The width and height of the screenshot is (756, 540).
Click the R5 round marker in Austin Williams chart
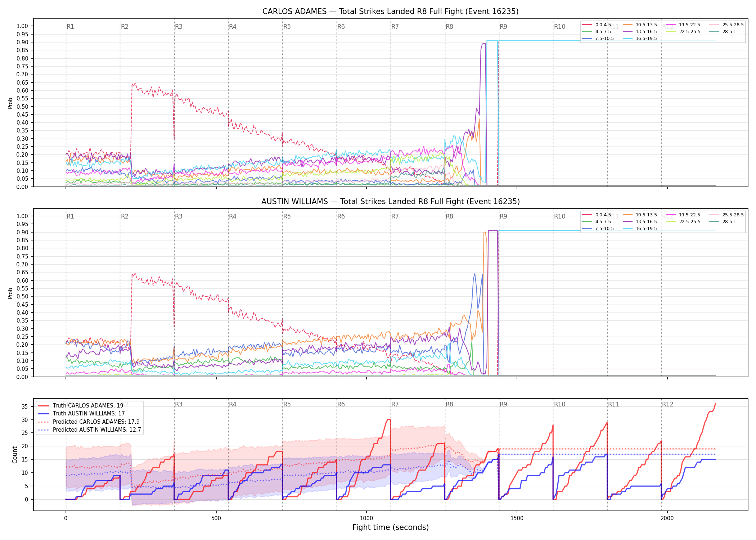point(287,216)
